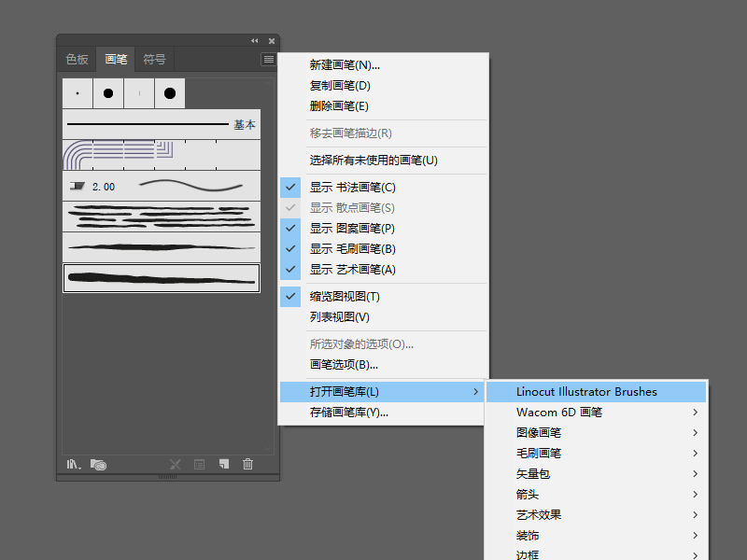
Task: Choose 存储画笔库(Y)... from menu
Action: (383, 413)
